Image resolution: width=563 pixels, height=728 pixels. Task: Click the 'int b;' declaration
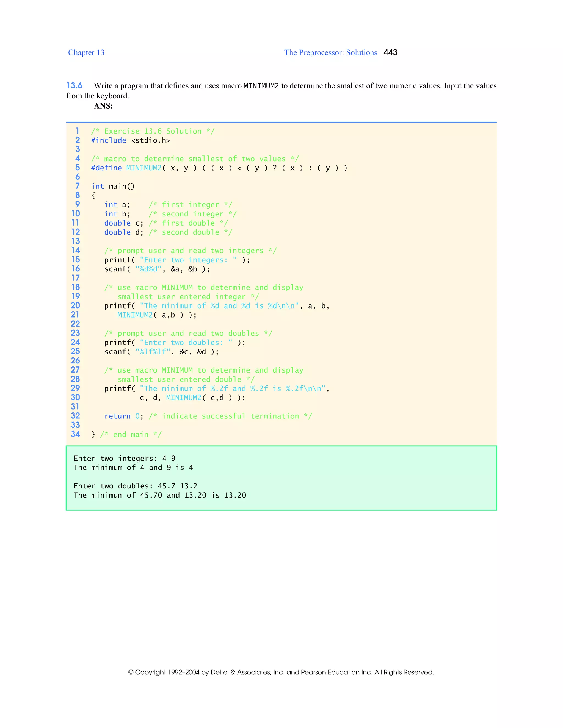[x=117, y=214]
